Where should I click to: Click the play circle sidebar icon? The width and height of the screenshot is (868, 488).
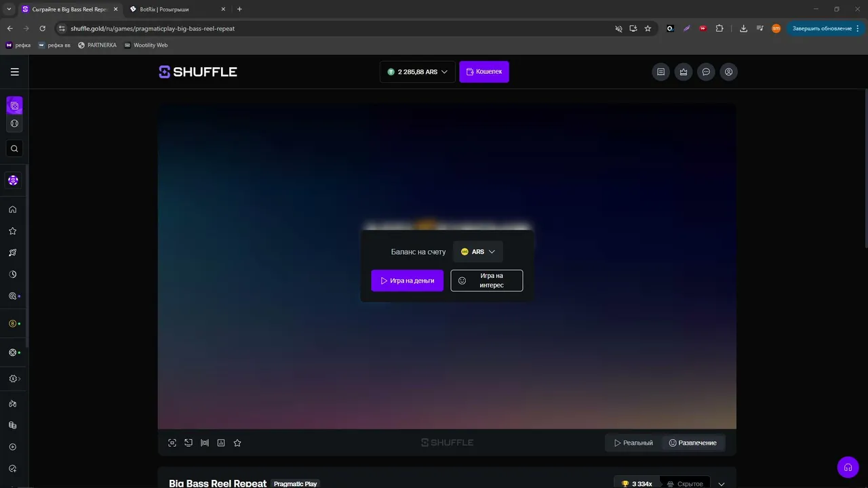click(12, 447)
